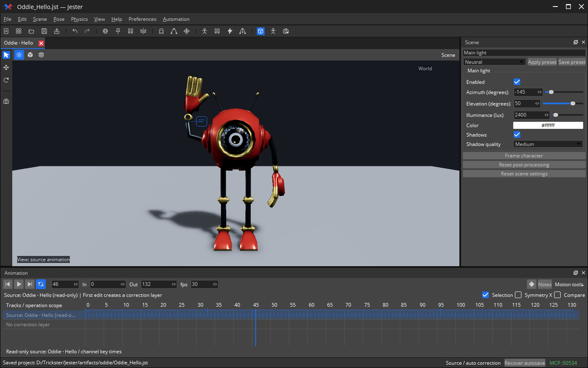Click the pin icon in toolbar

click(x=118, y=31)
